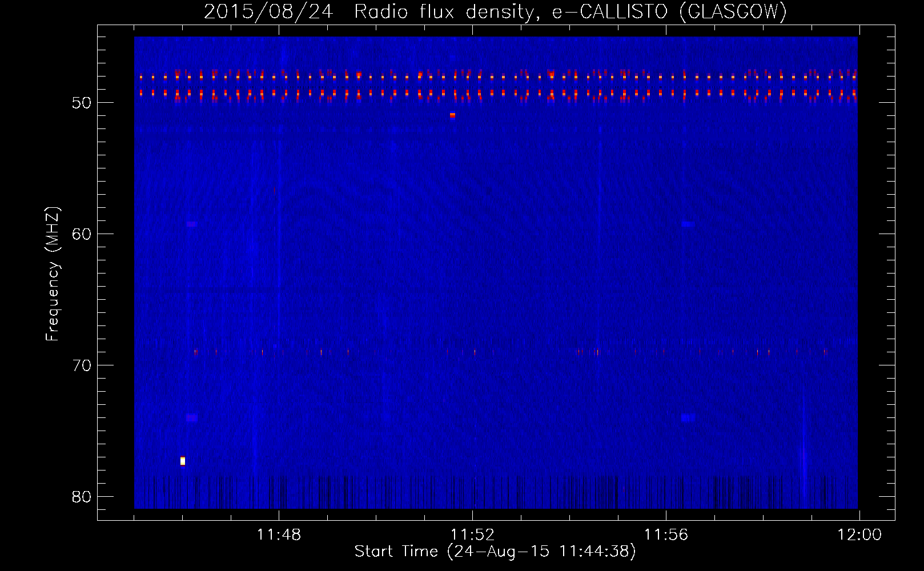Click the 12:00 time tick label
The image size is (924, 571).
coord(859,535)
